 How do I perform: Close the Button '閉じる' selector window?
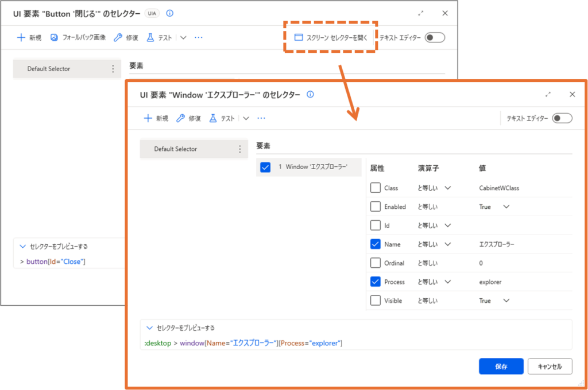point(445,14)
